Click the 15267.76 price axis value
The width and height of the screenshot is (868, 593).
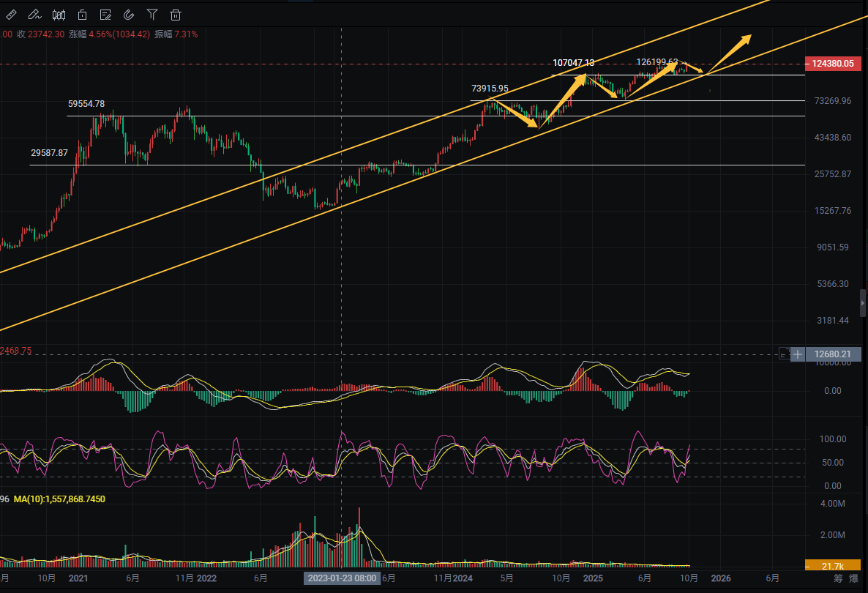833,210
